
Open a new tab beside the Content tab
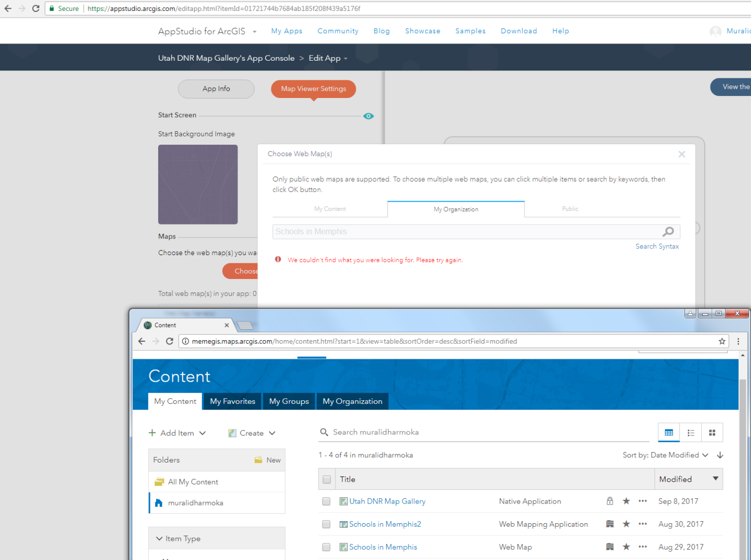pos(245,325)
